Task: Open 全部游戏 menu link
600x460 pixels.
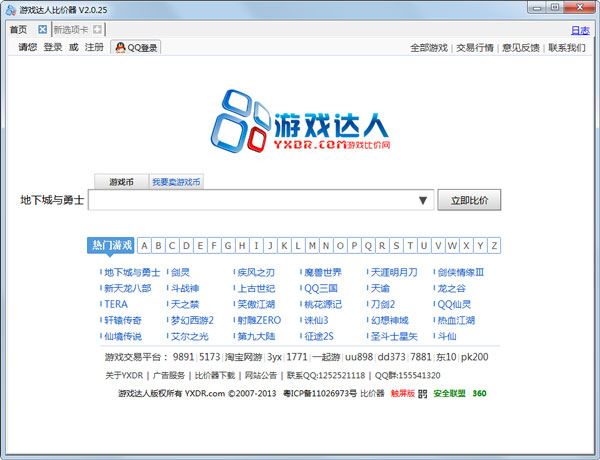Action: (429, 48)
